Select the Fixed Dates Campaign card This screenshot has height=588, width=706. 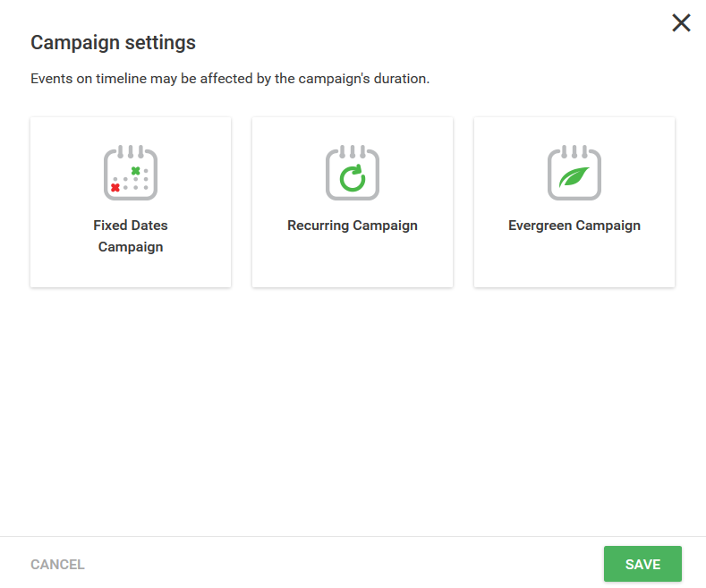(x=131, y=202)
